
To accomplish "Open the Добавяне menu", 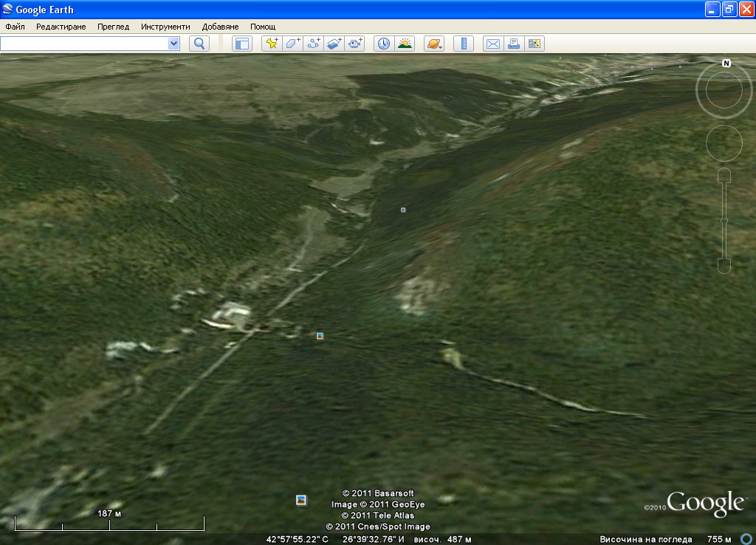I will [x=220, y=27].
